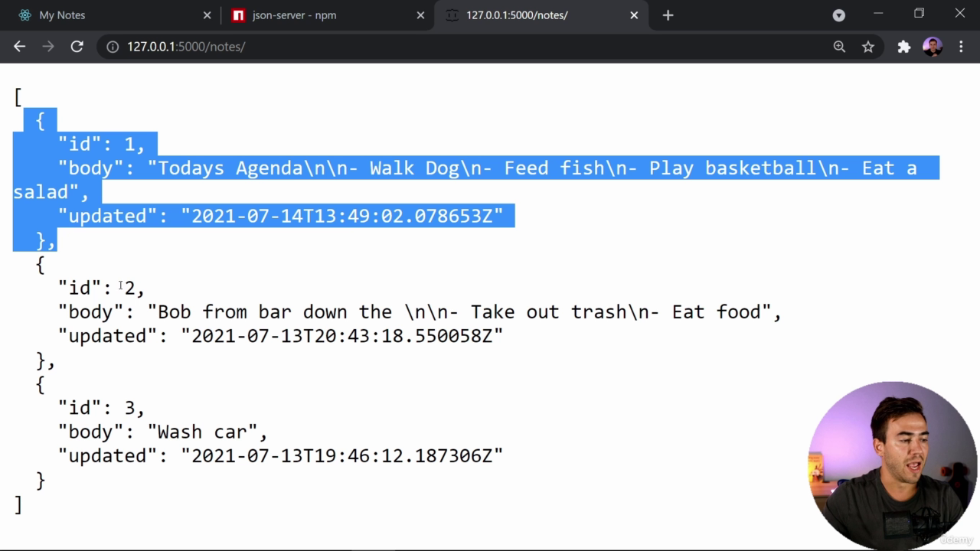
Task: Close the json-server - npm tab
Action: (x=420, y=15)
